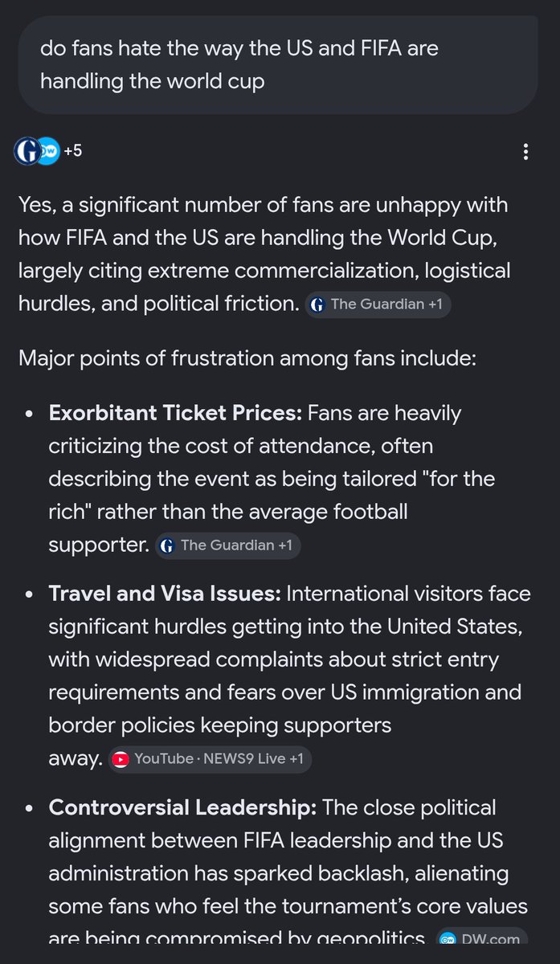Tap the Guardian logo in the top sources cluster

[x=27, y=151]
